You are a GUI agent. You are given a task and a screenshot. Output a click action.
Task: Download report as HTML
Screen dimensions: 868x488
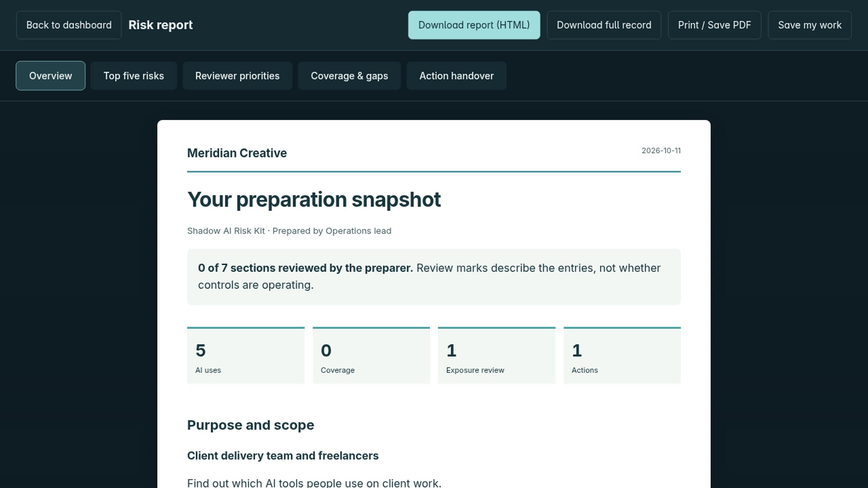click(x=474, y=25)
